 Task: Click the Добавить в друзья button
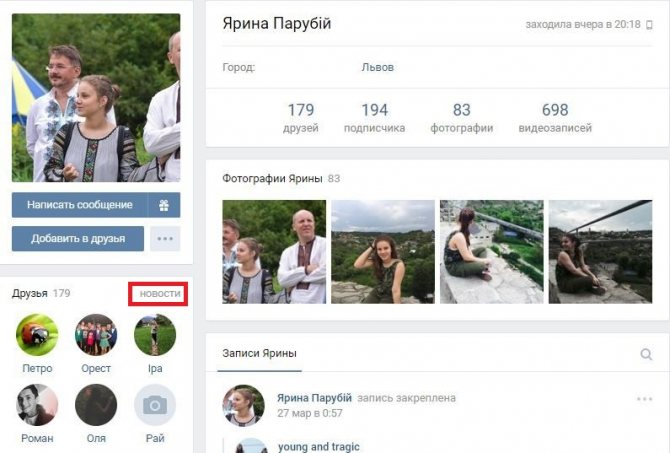coord(78,238)
